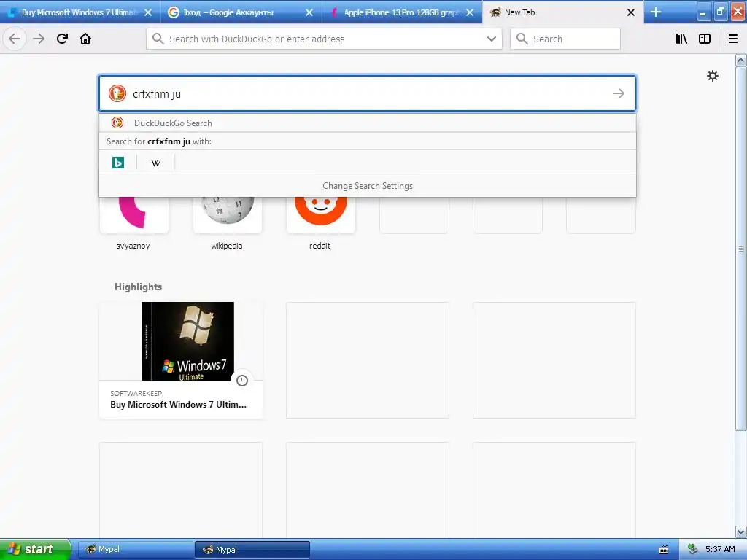Expand address bar history dropdown
Viewport: 747px width, 560px height.
coord(492,39)
